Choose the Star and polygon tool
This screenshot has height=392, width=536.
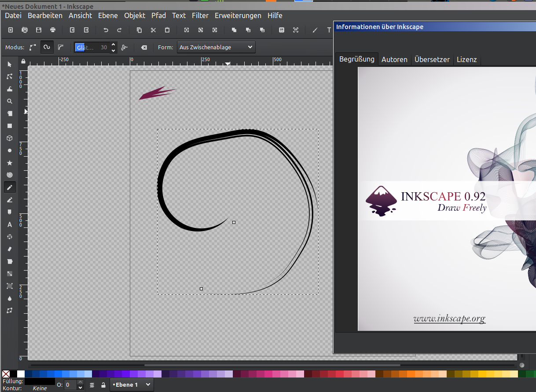(x=10, y=163)
